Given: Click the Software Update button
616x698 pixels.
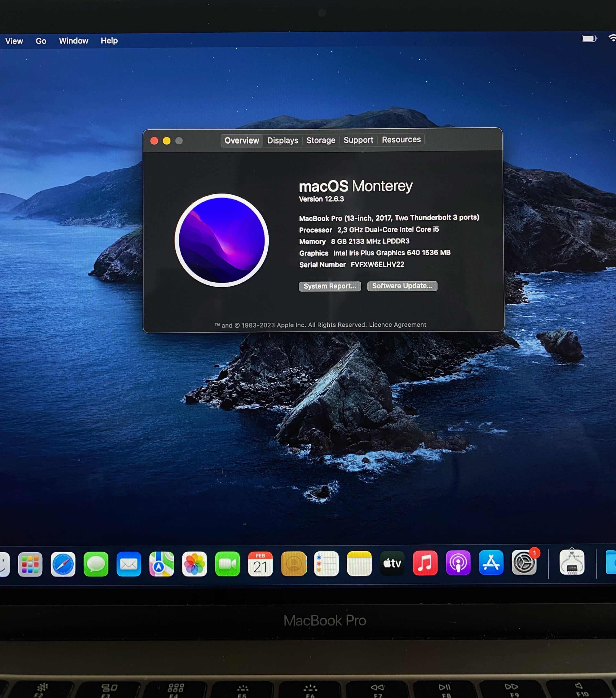Looking at the screenshot, I should (x=402, y=286).
